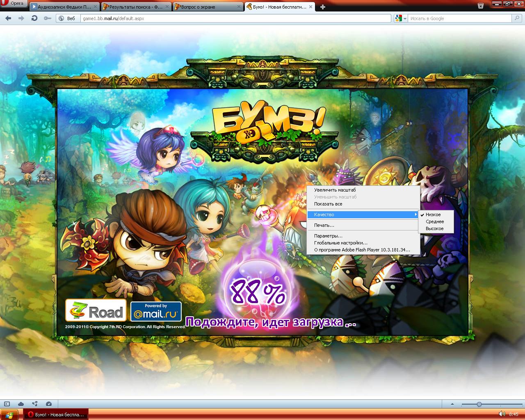This screenshot has height=420, width=525.
Task: Open the closed tabs trash icon
Action: [480, 6]
